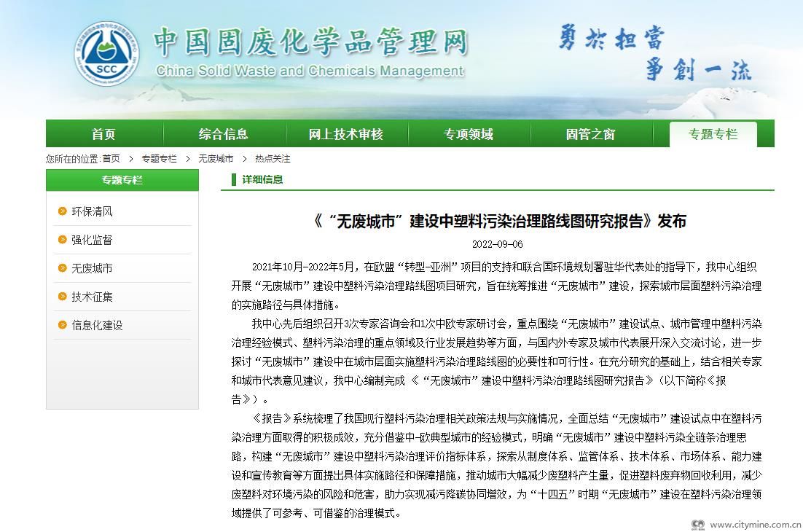Click the site title 中国固废化学品管理网
Image resolution: width=803 pixels, height=532 pixels.
click(x=311, y=42)
